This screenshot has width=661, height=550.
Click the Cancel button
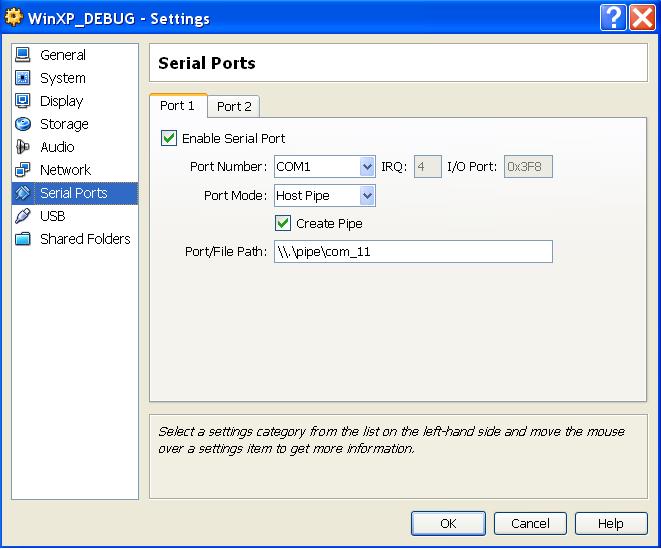[530, 523]
